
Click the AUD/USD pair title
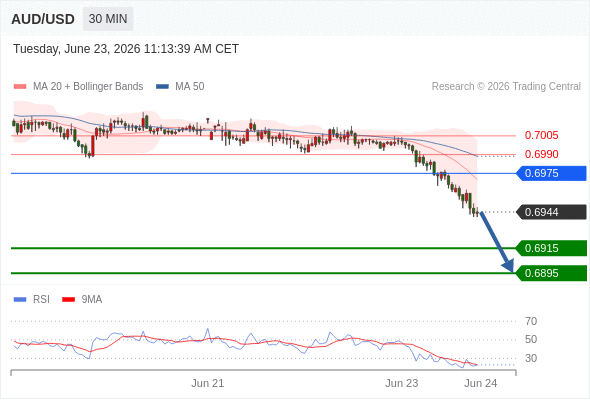click(x=43, y=19)
